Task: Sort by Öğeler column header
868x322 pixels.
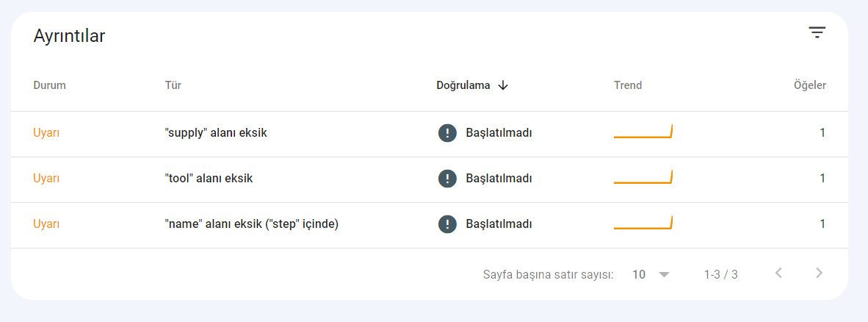Action: [x=810, y=85]
